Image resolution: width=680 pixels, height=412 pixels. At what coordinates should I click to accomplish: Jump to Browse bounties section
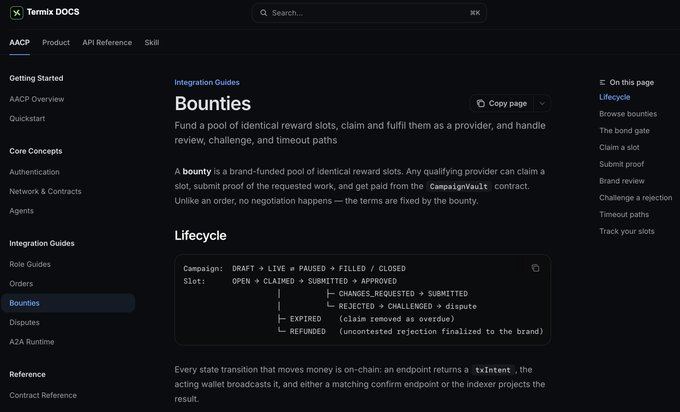pos(628,114)
